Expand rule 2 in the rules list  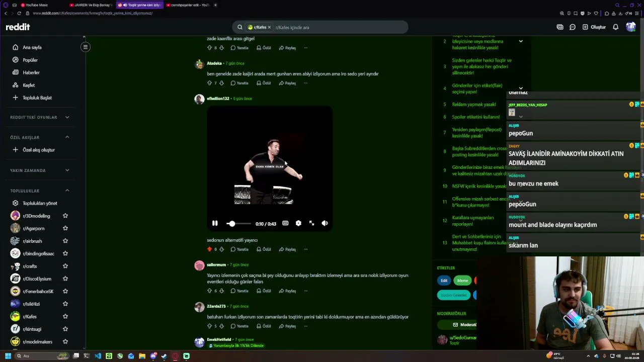pos(521,41)
